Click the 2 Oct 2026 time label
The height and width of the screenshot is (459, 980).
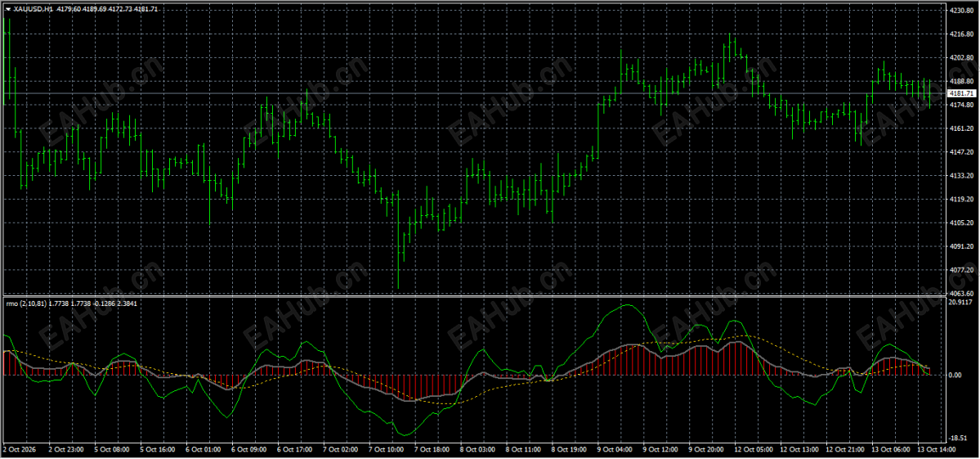pyautogui.click(x=20, y=449)
